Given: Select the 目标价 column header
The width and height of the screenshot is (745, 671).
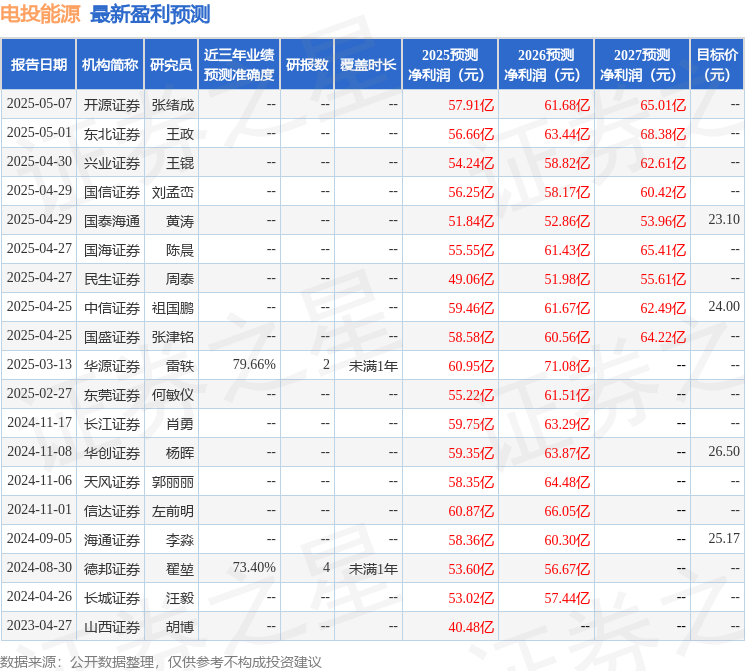Looking at the screenshot, I should pos(717,65).
